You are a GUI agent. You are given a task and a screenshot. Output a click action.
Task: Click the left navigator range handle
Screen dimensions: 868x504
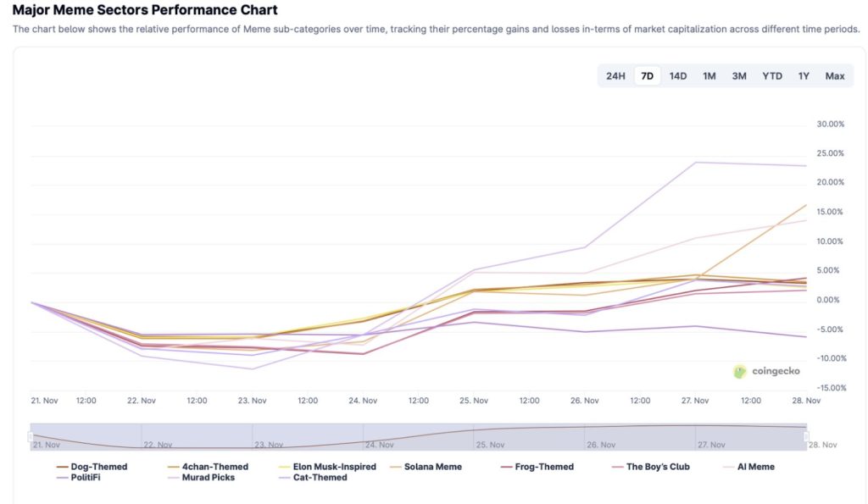point(31,436)
